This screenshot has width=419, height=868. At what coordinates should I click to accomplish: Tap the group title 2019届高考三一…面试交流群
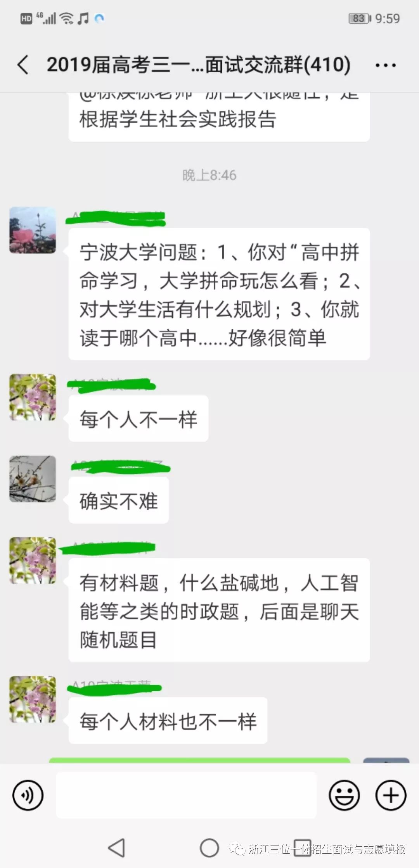pyautogui.click(x=198, y=64)
